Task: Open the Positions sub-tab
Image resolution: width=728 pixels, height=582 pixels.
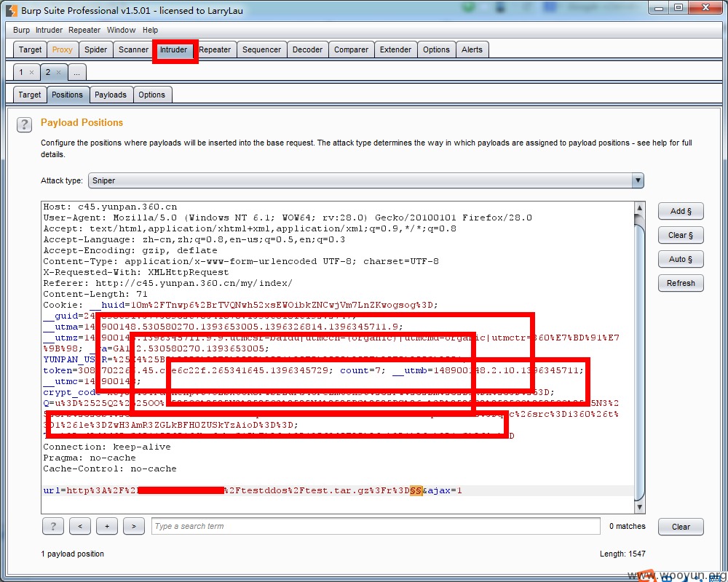Action: tap(67, 95)
